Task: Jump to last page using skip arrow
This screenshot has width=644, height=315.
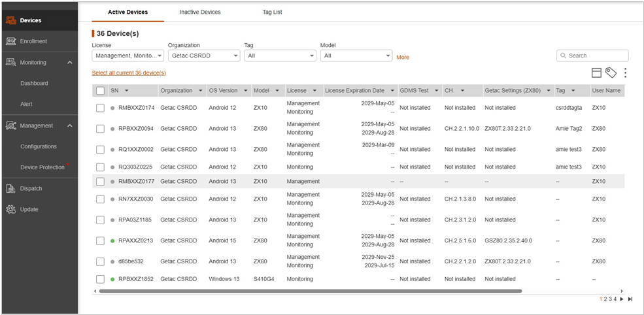Action: (630, 299)
